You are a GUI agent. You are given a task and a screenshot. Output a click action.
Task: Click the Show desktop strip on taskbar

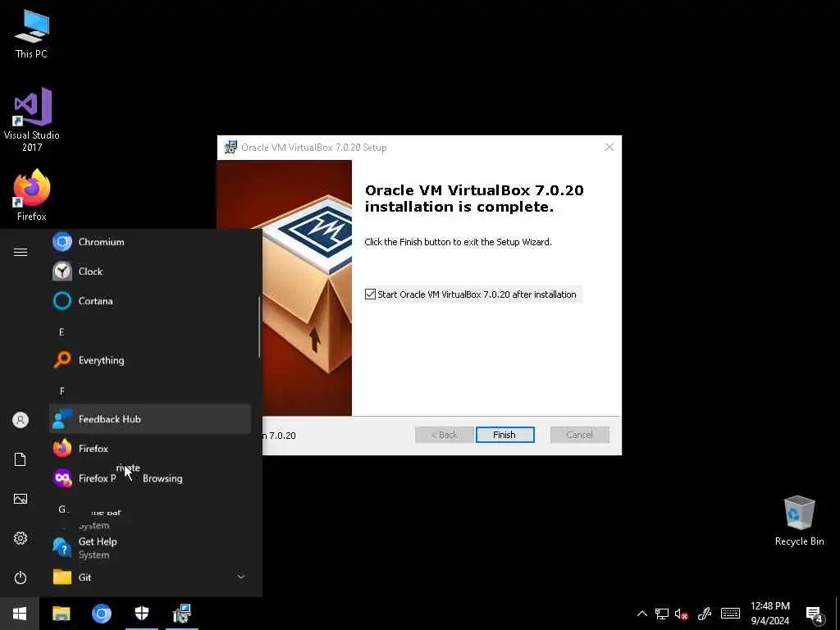(x=838, y=614)
